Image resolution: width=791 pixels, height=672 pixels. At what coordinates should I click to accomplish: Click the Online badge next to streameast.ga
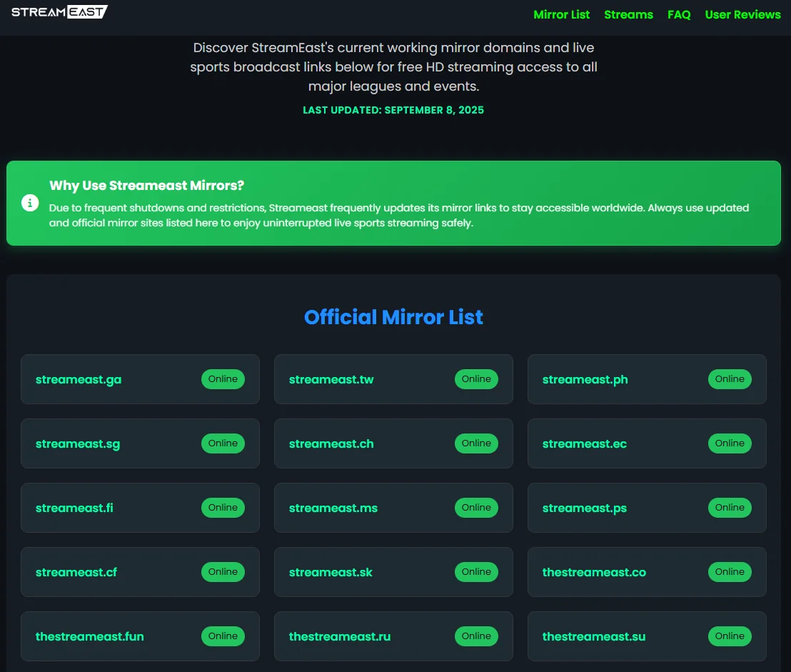(x=223, y=379)
